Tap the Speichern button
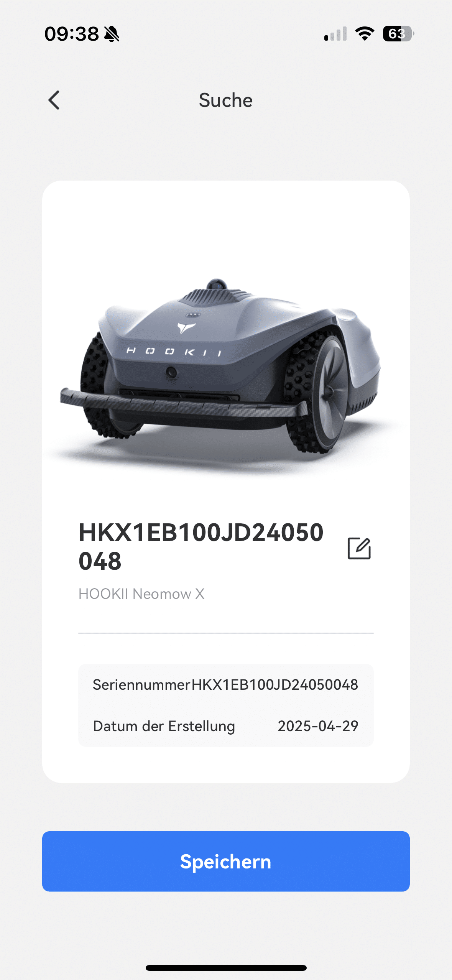Image resolution: width=452 pixels, height=980 pixels. pos(226,861)
